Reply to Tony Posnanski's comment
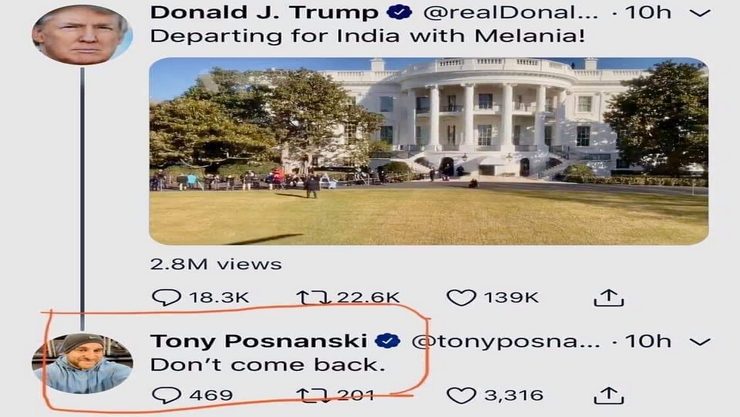The image size is (740, 417). 166,395
